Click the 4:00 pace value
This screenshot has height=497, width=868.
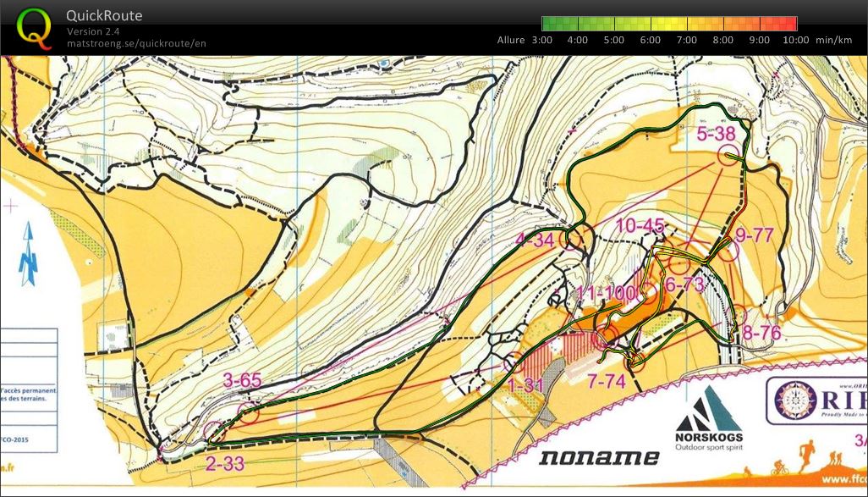(577, 40)
